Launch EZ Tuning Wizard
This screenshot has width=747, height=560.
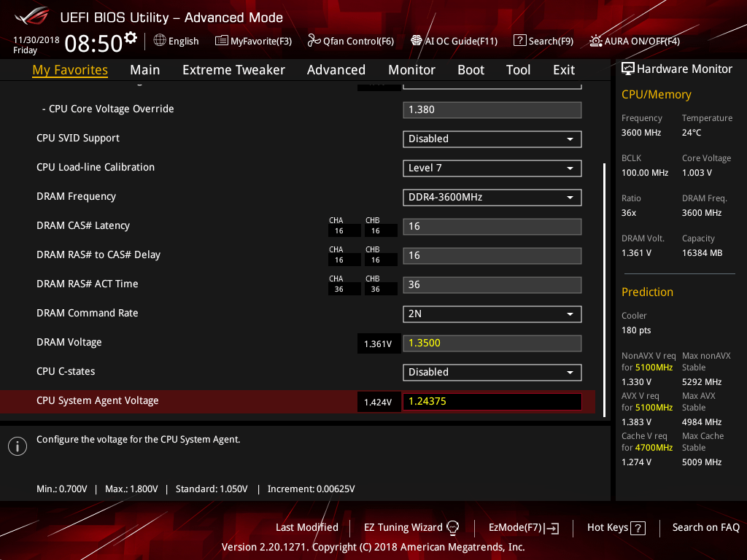(x=411, y=527)
